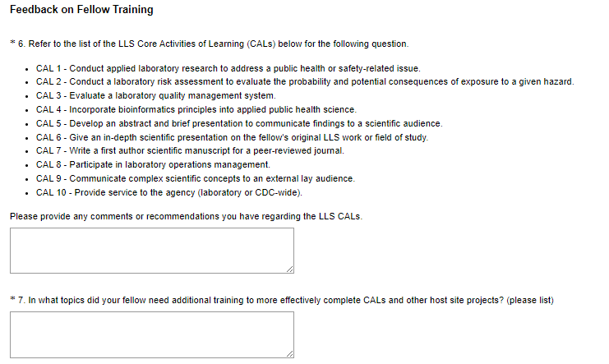Image resolution: width=609 pixels, height=364 pixels.
Task: Click question 6 instruction text
Action: pyautogui.click(x=214, y=44)
